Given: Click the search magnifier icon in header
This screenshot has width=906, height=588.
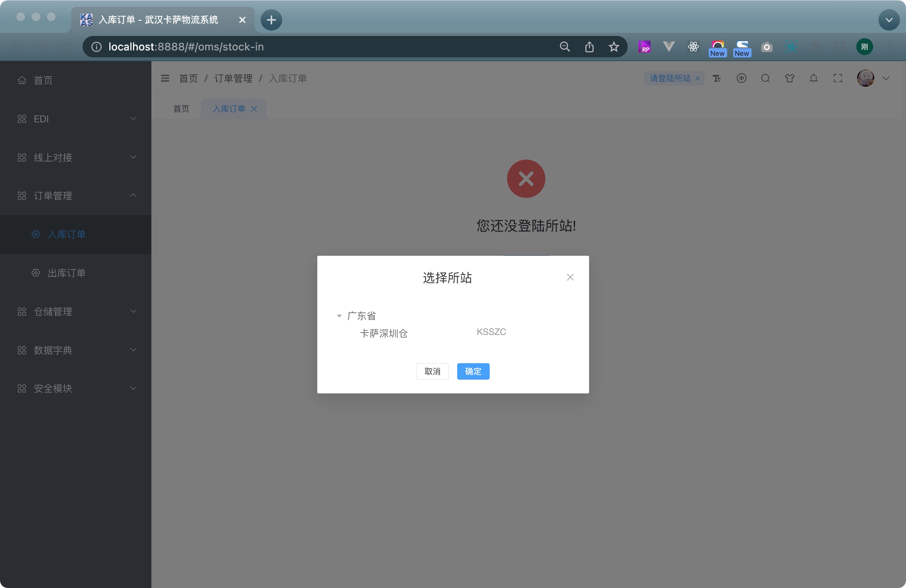Looking at the screenshot, I should pyautogui.click(x=765, y=78).
